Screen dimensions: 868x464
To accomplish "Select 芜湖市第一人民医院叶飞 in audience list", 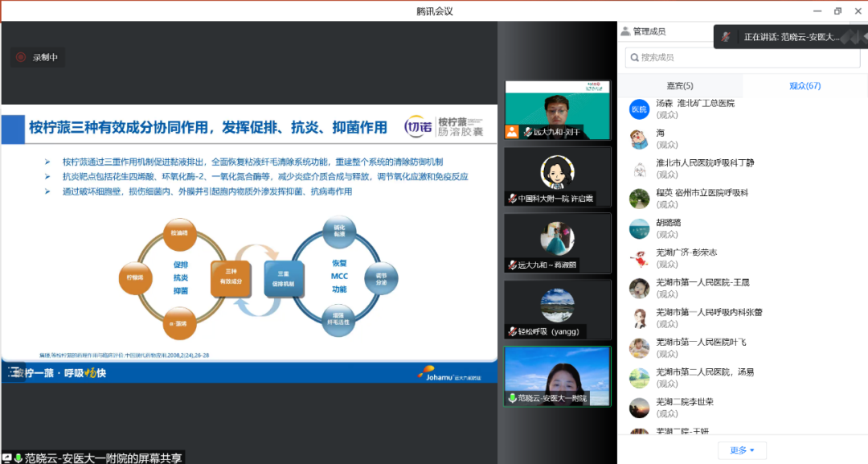I will pyautogui.click(x=701, y=342).
